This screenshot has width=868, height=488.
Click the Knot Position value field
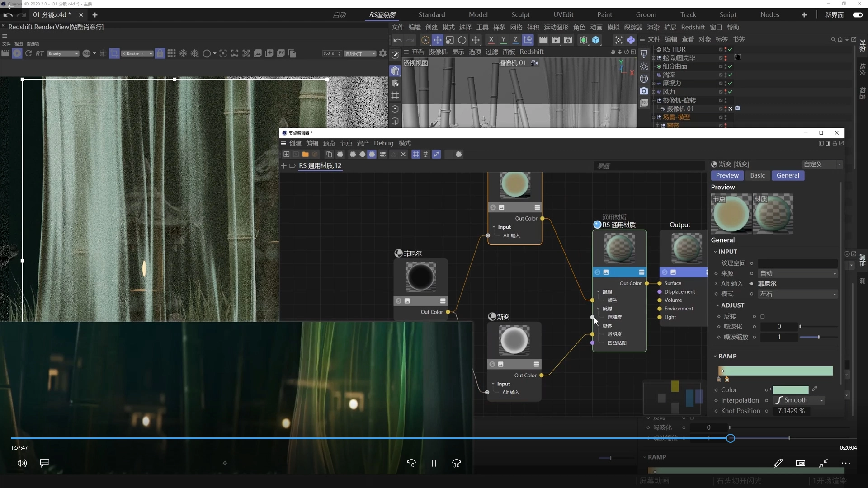click(791, 411)
